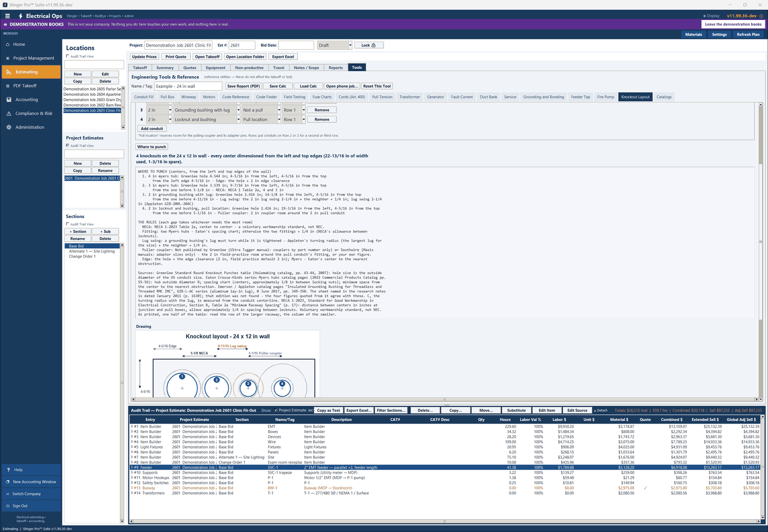Click the PDF Takeoff module icon
Image resolution: width=768 pixels, height=532 pixels.
[8, 86]
